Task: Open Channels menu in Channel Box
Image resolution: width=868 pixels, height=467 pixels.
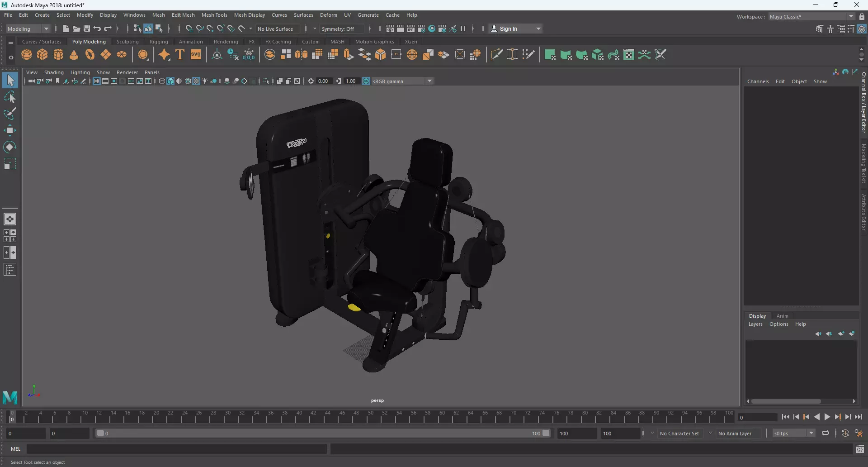Action: tap(758, 81)
